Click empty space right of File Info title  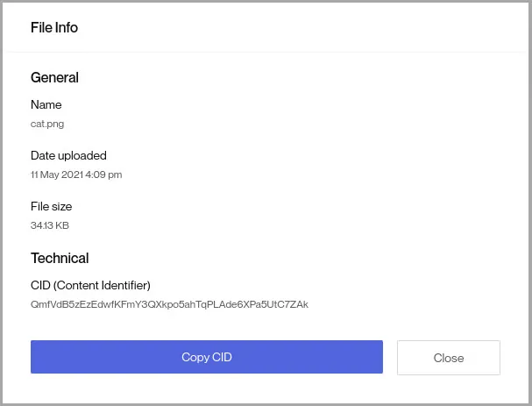pyautogui.click(x=307, y=28)
